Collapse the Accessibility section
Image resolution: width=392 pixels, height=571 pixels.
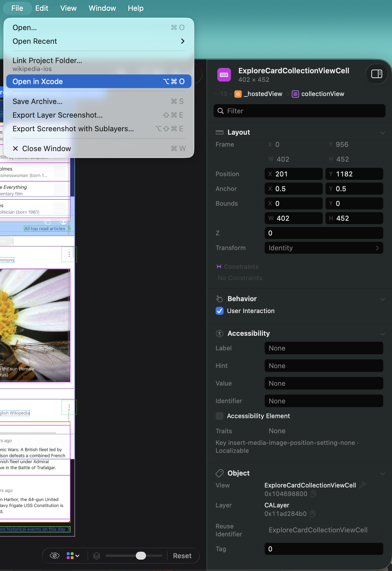[x=383, y=334]
